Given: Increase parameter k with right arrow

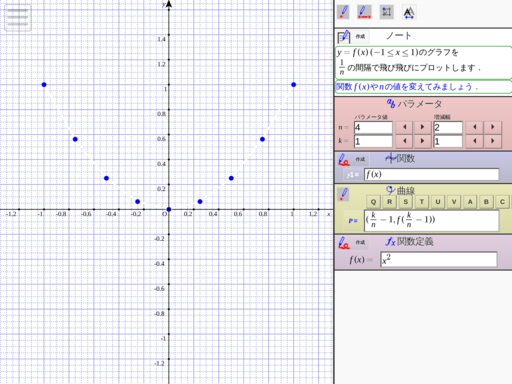Looking at the screenshot, I should point(422,141).
